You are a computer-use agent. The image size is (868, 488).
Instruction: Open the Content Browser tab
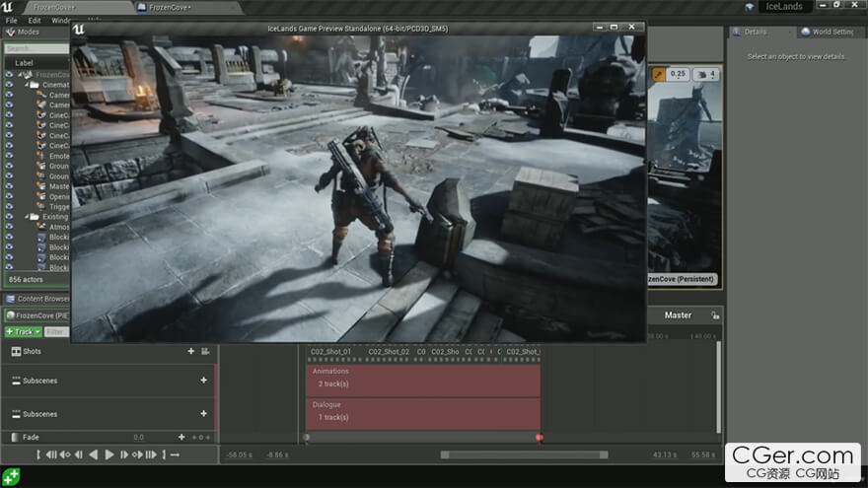coord(36,299)
